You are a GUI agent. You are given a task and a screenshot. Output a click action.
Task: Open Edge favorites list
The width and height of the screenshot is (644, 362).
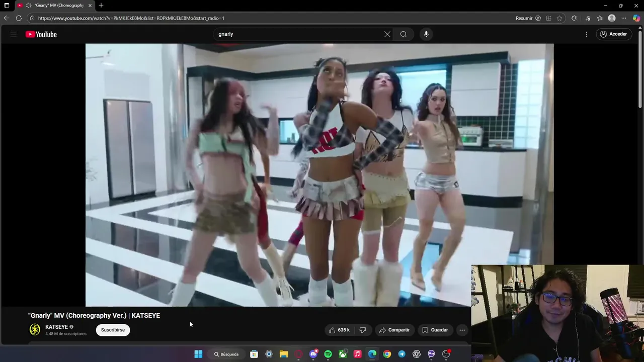tap(600, 18)
